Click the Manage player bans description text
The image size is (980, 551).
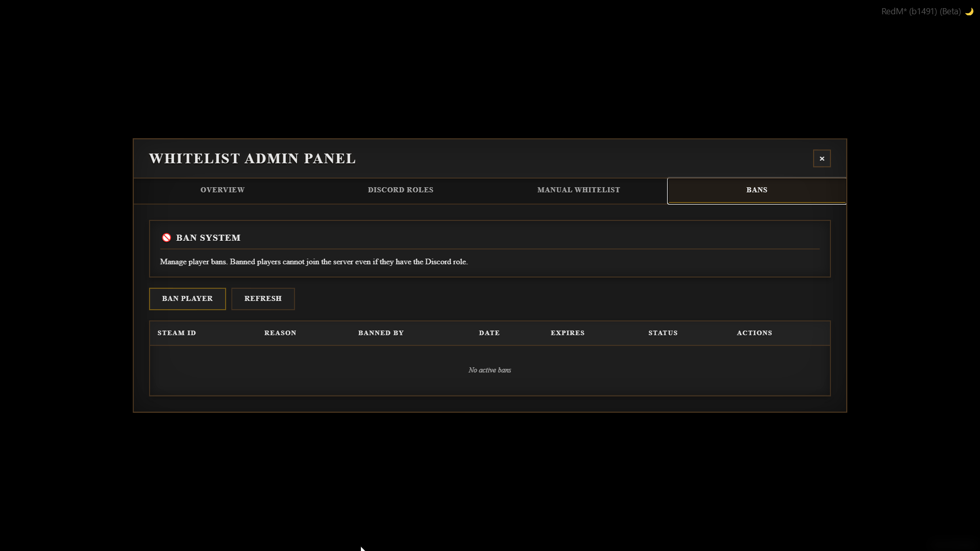[x=314, y=262]
